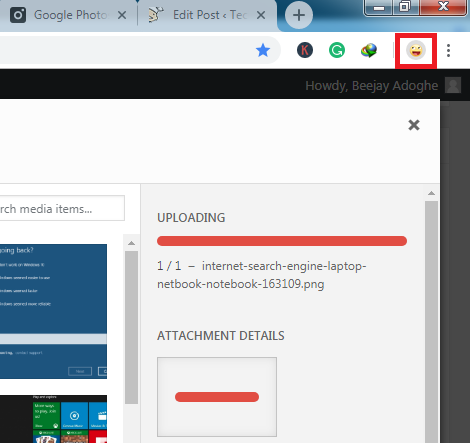Click media library scrollbar up arrow

pos(131,243)
